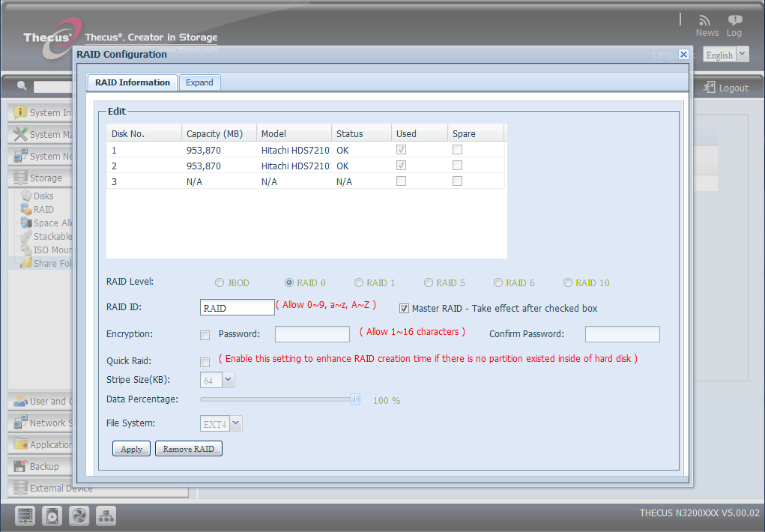
Task: Switch to the RAID Information tab
Action: pyautogui.click(x=132, y=82)
